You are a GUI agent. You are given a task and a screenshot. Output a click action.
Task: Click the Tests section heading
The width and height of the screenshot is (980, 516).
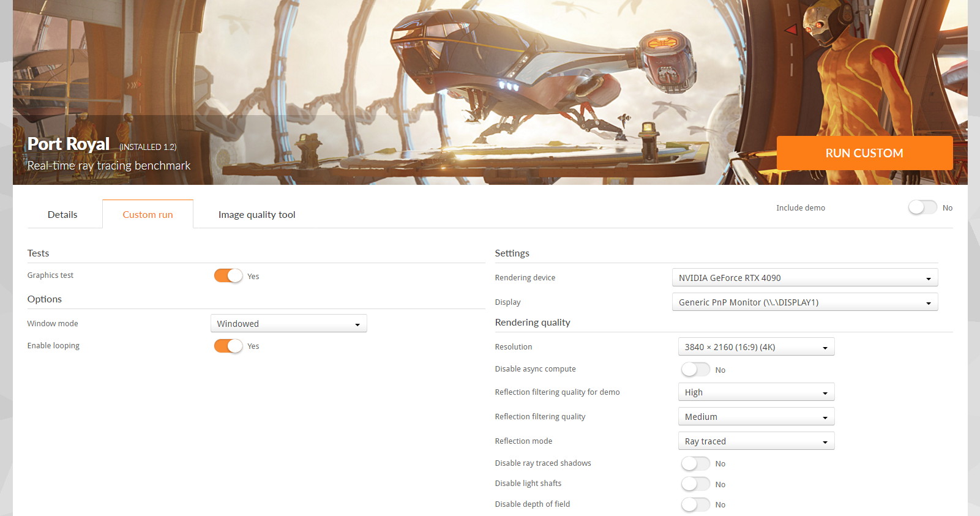click(x=38, y=253)
